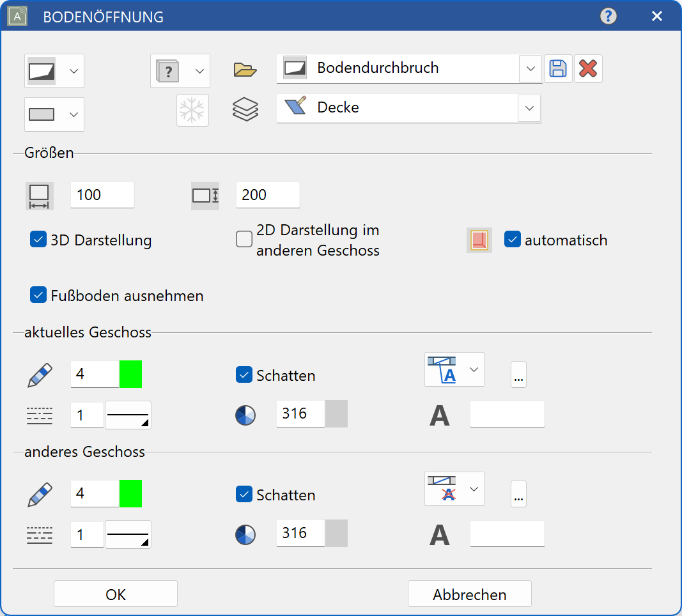
Task: Click fill color wheel icon under aktuelles Geschoss
Action: [245, 415]
